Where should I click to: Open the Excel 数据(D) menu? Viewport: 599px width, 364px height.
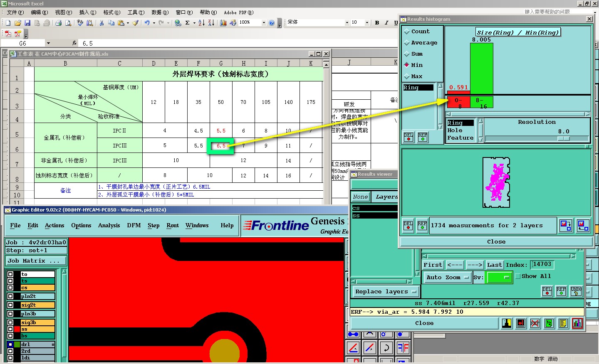pos(160,12)
